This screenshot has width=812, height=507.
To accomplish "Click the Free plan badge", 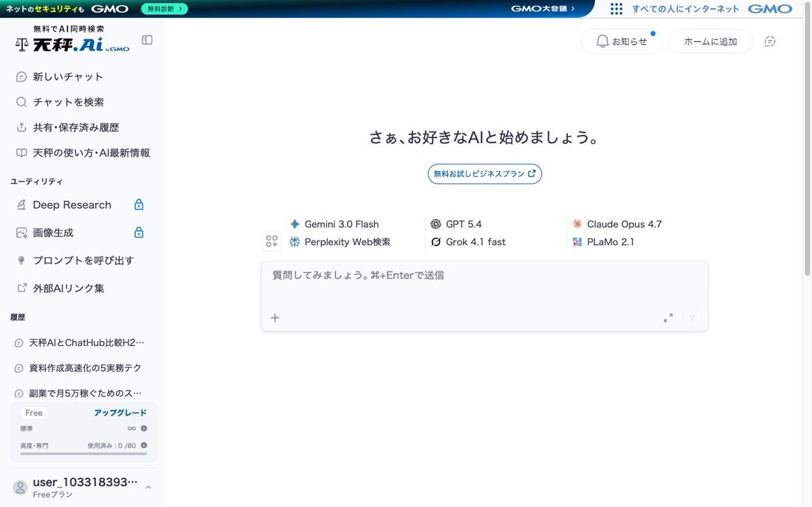I will click(x=34, y=413).
